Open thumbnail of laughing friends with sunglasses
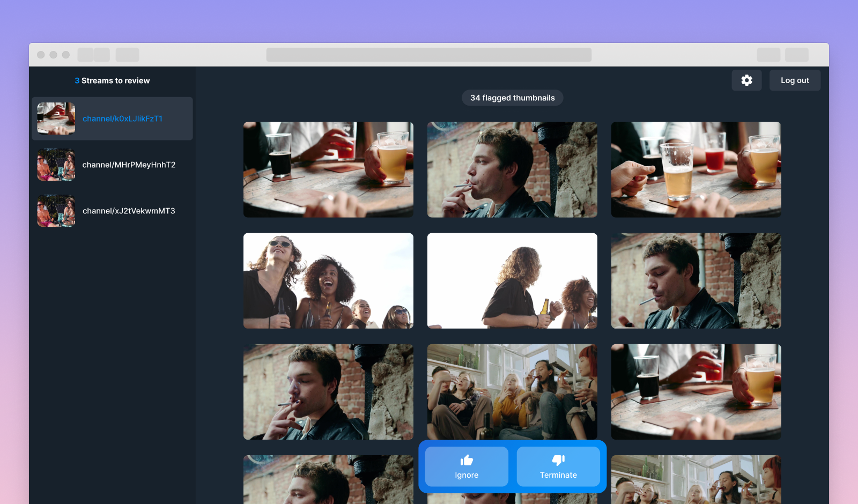The height and width of the screenshot is (504, 858). point(328,280)
